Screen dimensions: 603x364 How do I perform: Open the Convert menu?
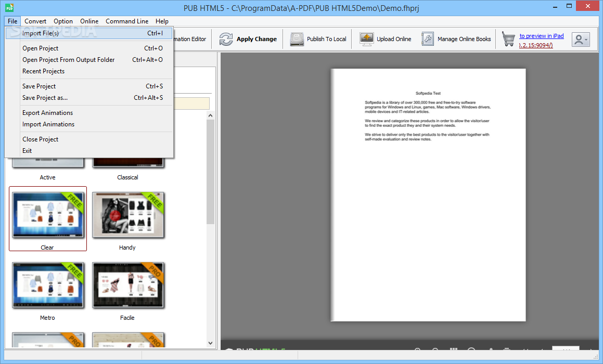(x=35, y=21)
